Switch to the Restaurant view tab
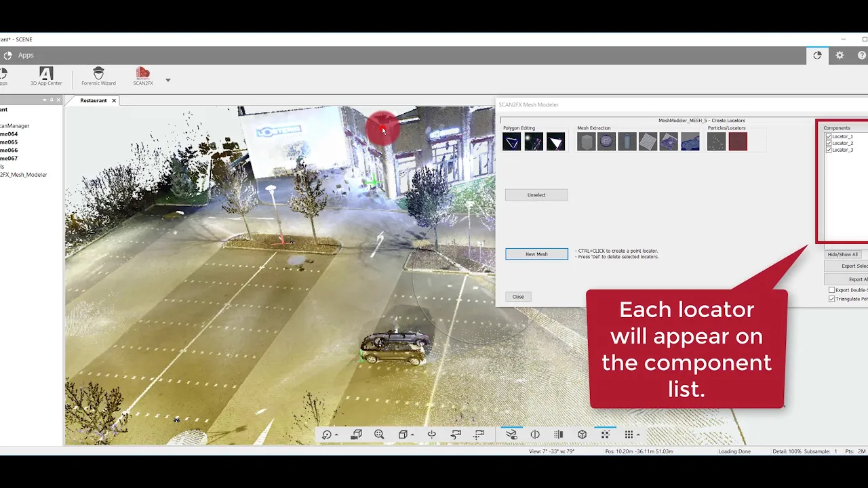 coord(94,100)
